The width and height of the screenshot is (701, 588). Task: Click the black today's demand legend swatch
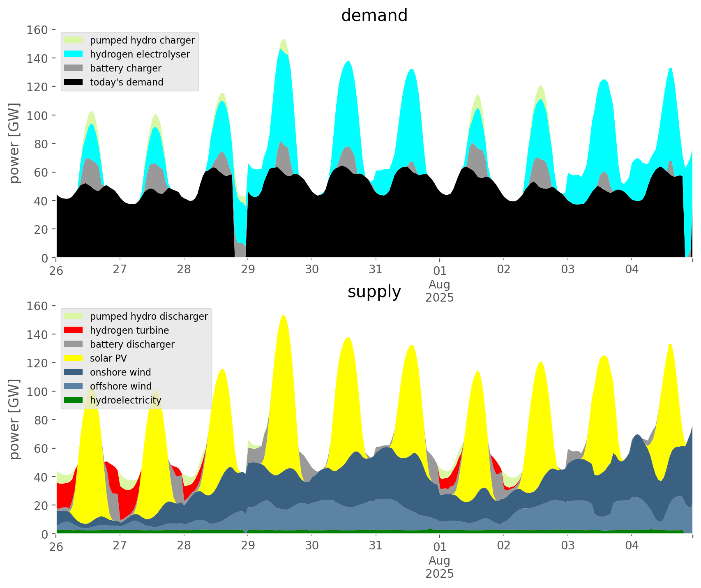coord(74,82)
